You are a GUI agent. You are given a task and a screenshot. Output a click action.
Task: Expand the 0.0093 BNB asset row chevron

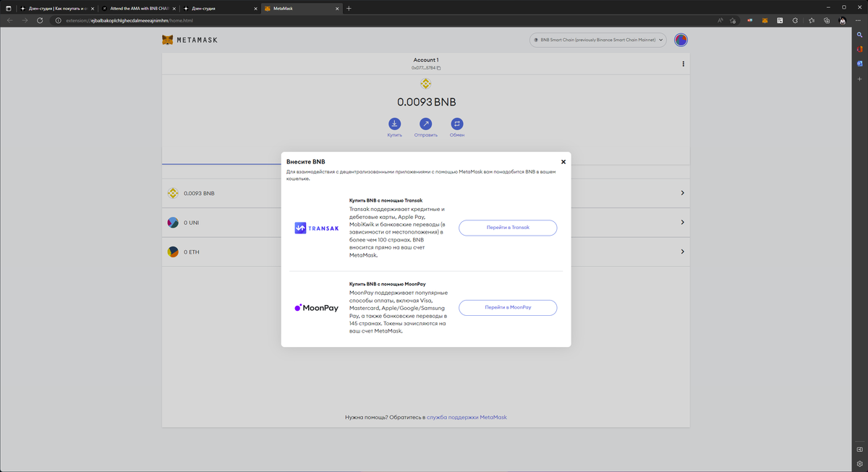(x=682, y=193)
